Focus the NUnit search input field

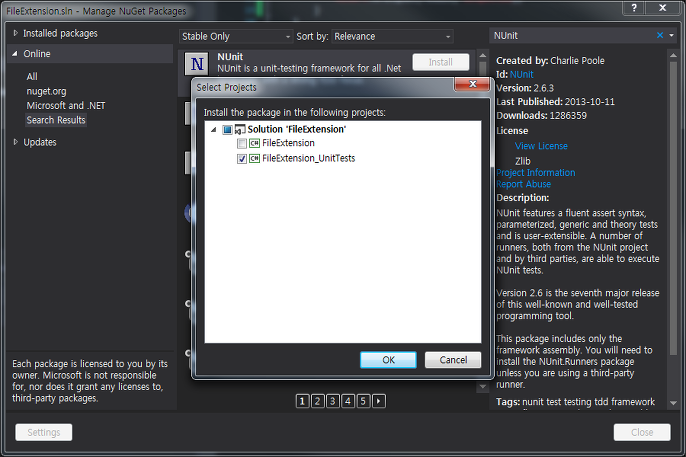click(x=572, y=35)
